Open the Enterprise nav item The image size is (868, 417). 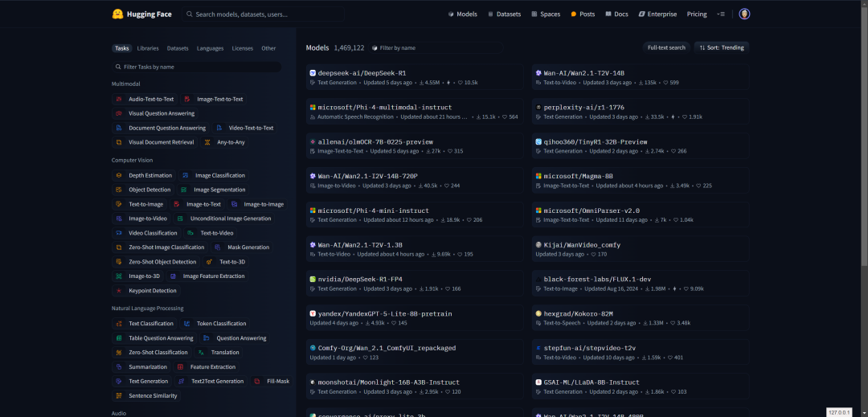click(x=657, y=14)
